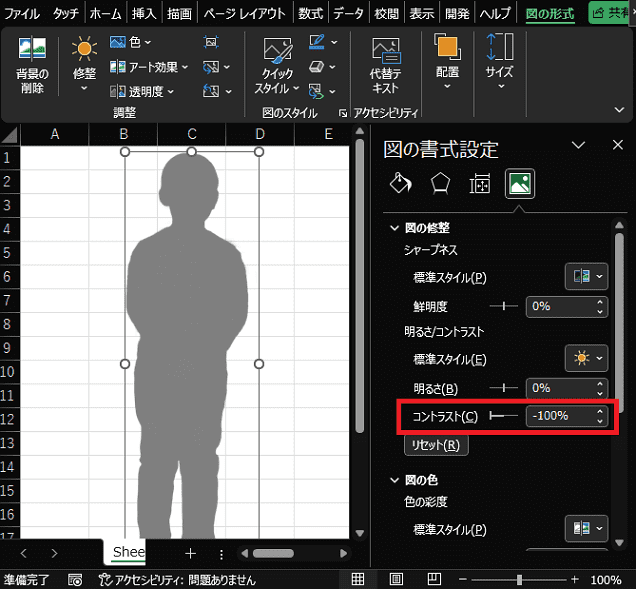This screenshot has height=589, width=636.
Task: Add a new sheet with the plus icon
Action: (x=190, y=553)
